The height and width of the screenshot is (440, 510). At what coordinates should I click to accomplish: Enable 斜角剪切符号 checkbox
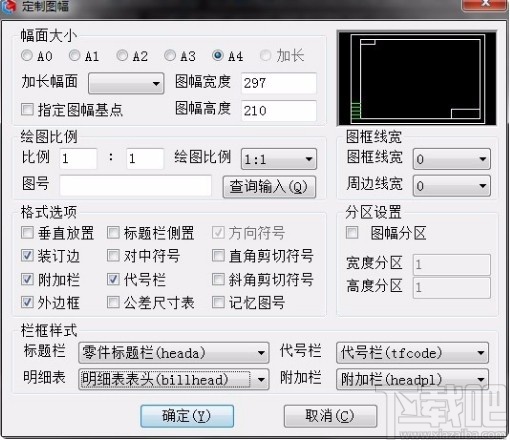pos(218,279)
